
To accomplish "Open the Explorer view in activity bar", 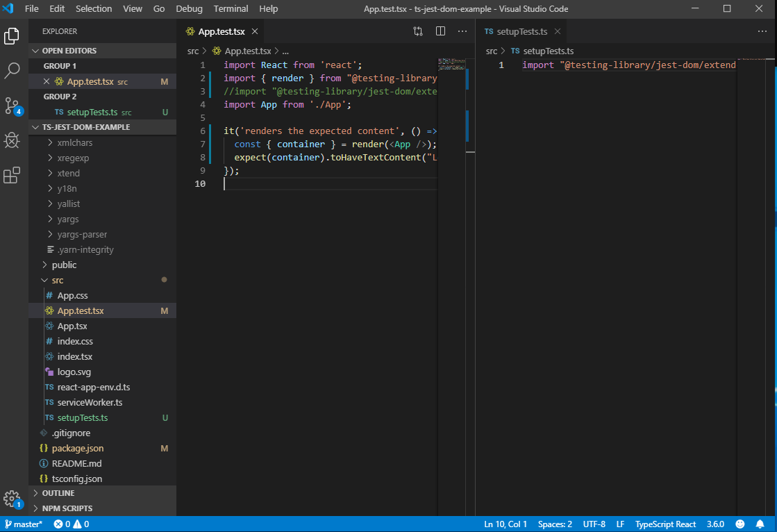I will [11, 36].
